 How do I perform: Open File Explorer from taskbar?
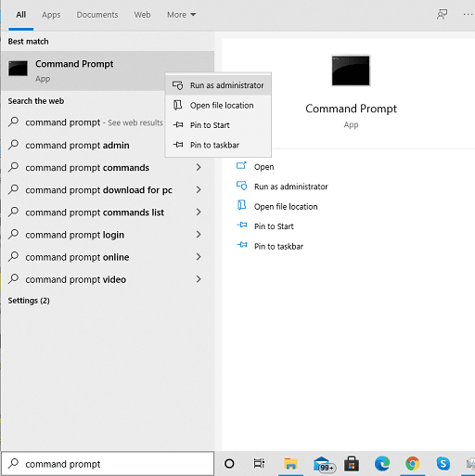(290, 464)
